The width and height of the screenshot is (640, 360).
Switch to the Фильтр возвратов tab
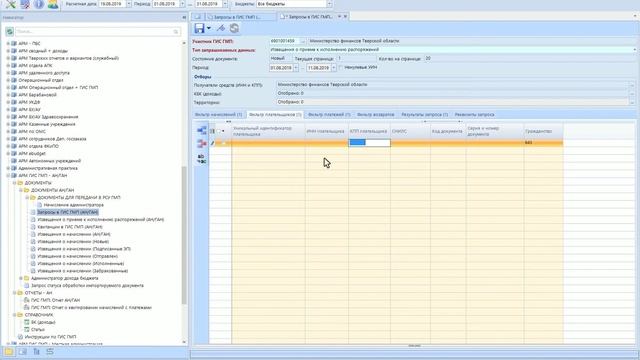[376, 115]
